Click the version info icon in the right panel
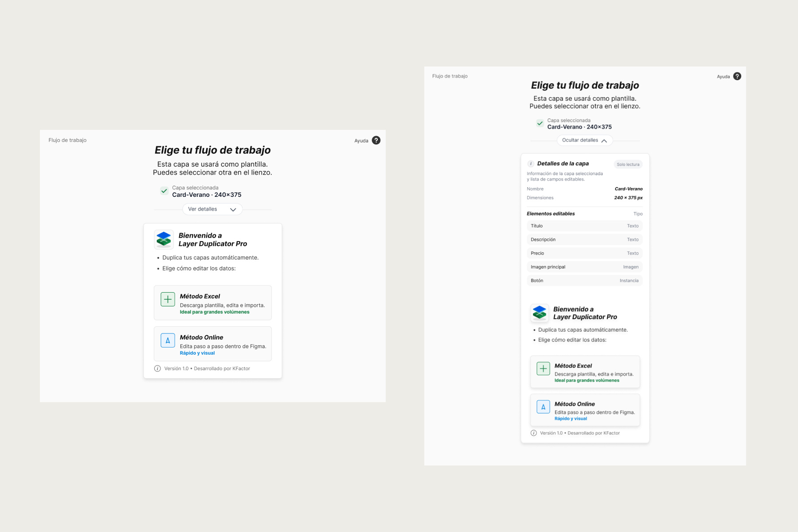This screenshot has height=532, width=798. click(x=534, y=433)
